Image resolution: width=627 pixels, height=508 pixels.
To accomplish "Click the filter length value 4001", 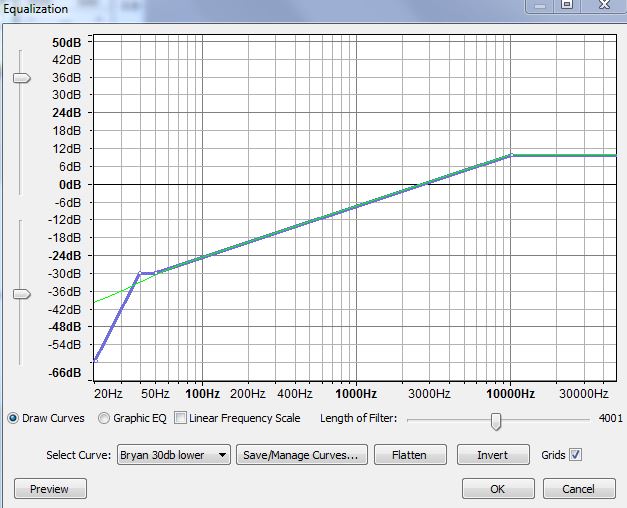I will (x=611, y=418).
